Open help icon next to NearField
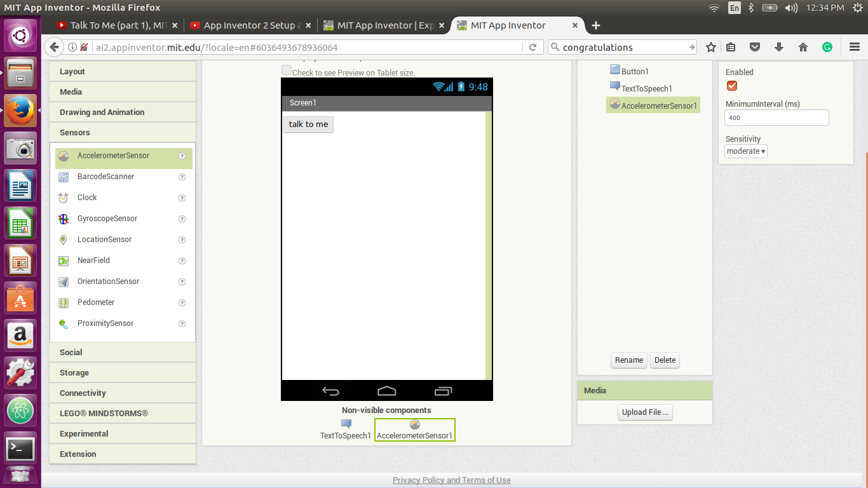Screen dimensions: 868x488 tap(182, 261)
